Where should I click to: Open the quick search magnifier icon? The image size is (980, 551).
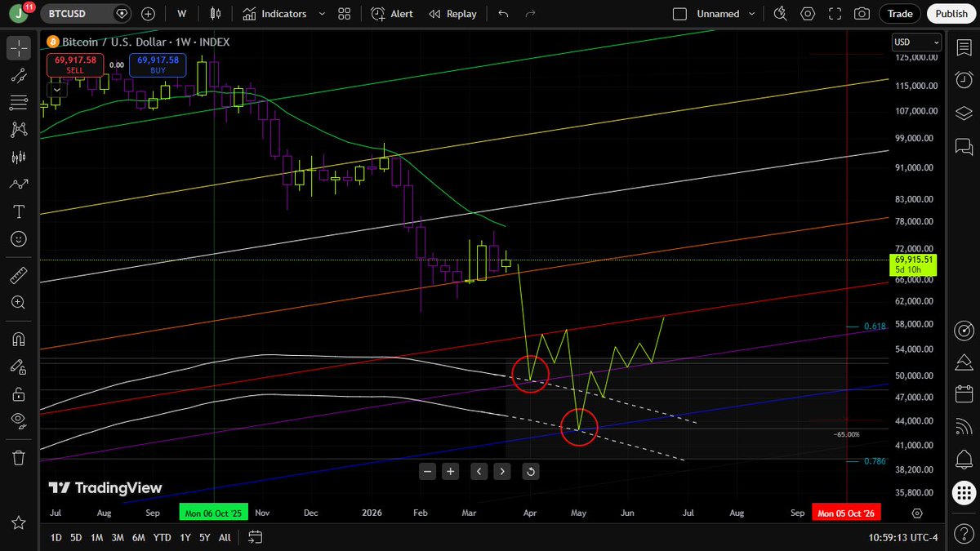tap(781, 14)
